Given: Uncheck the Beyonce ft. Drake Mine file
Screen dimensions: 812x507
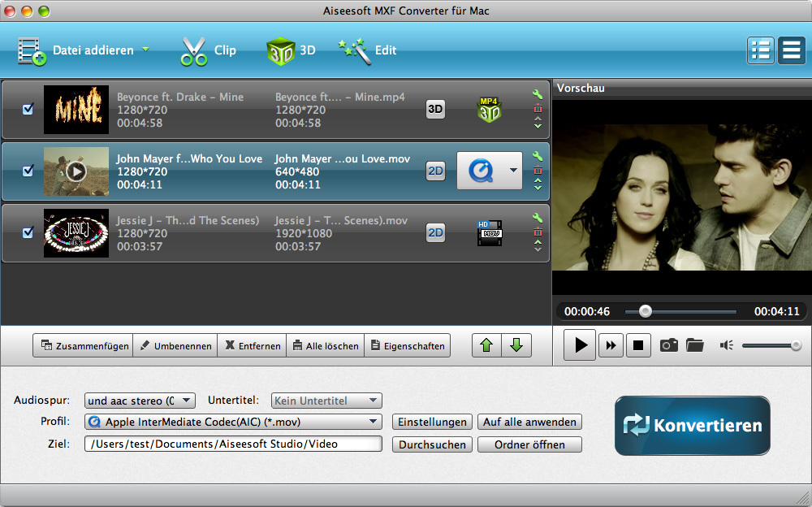Looking at the screenshot, I should click(28, 109).
